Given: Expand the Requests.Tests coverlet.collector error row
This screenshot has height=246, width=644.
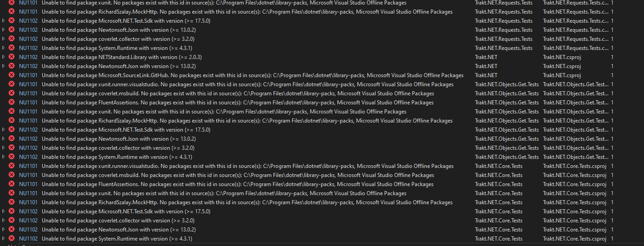Looking at the screenshot, I should click(4, 39).
